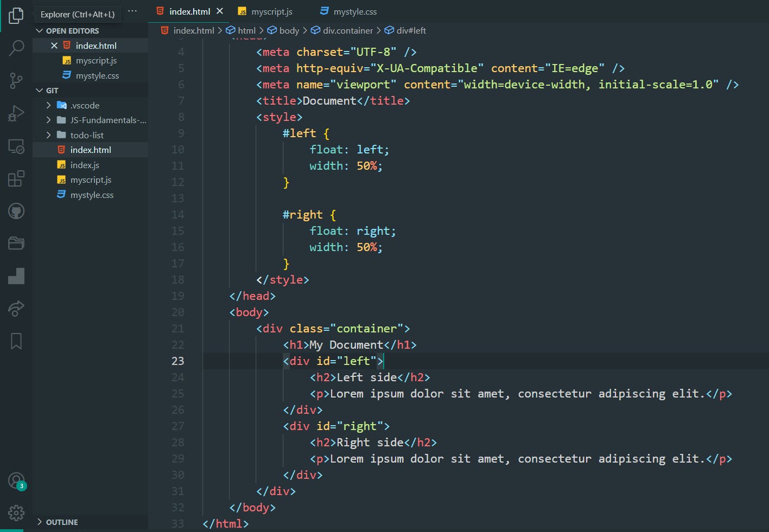Open the Bookmarks view icon

coord(16,341)
